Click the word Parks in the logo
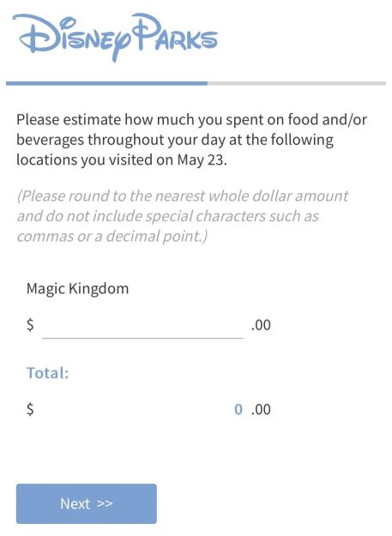The width and height of the screenshot is (392, 536). (x=175, y=33)
